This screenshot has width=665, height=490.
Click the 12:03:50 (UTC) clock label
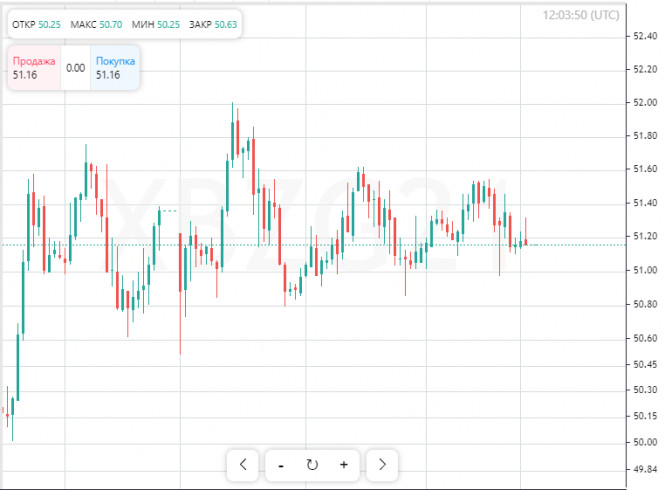pyautogui.click(x=581, y=15)
